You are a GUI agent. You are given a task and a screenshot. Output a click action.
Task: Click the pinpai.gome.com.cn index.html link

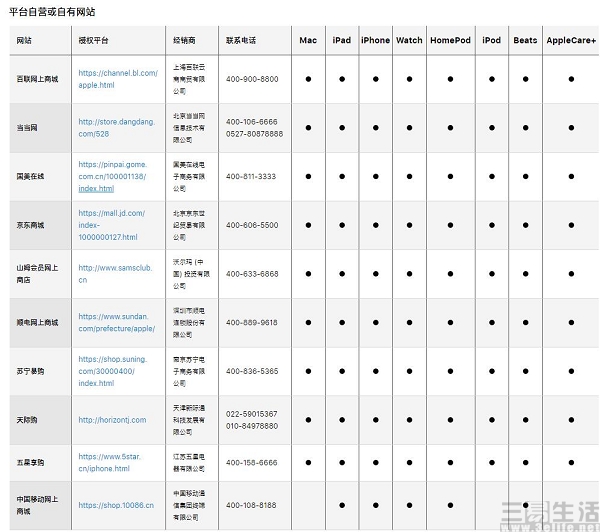click(113, 176)
